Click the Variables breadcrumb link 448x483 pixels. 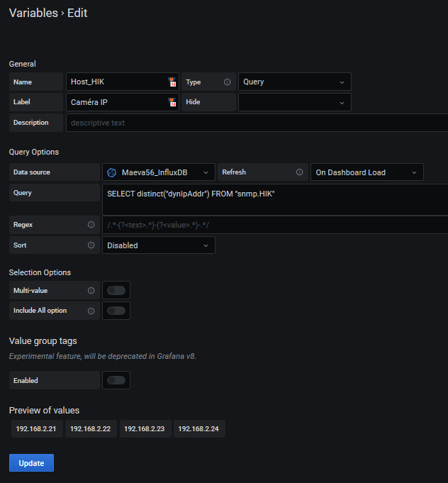click(x=33, y=13)
